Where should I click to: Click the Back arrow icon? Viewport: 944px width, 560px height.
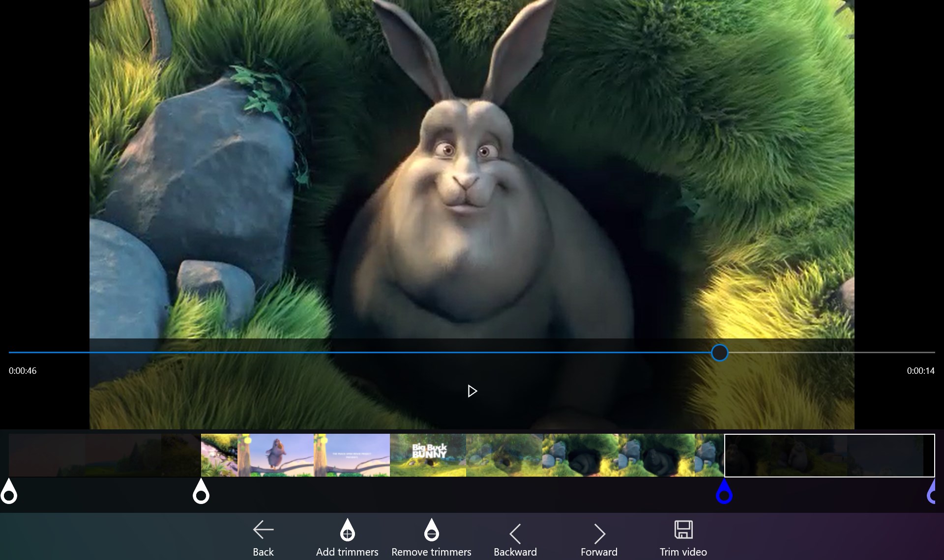(263, 530)
